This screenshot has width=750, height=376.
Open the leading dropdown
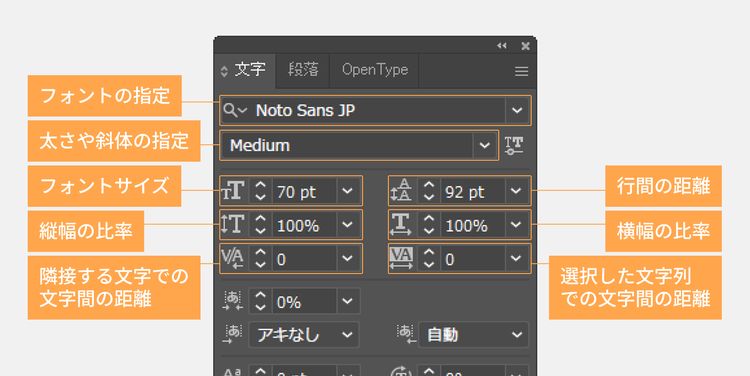pyautogui.click(x=516, y=191)
